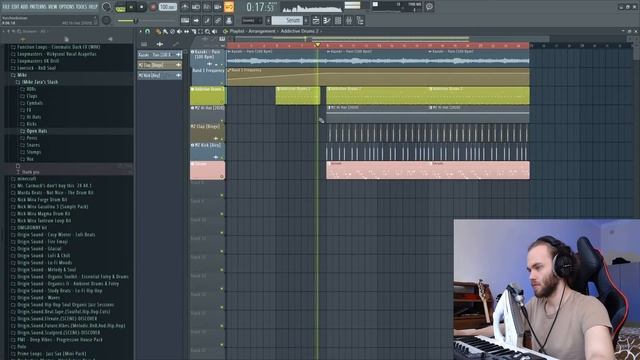Open the mixer window icon

tap(349, 20)
